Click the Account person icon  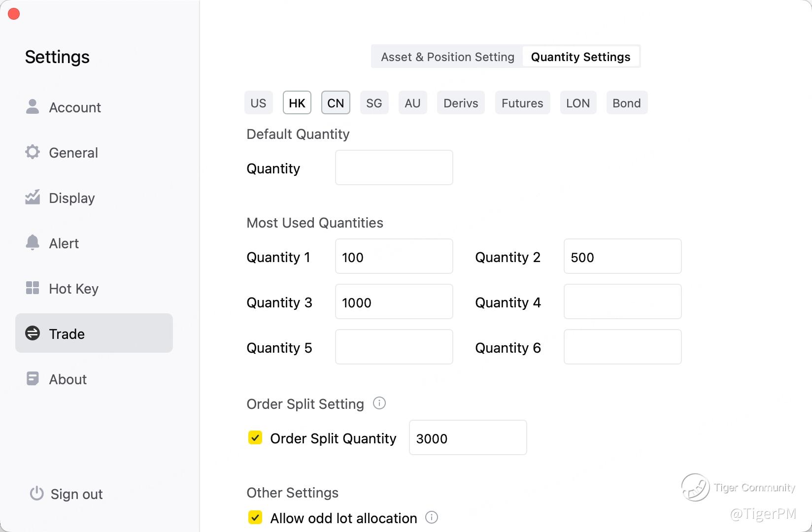(x=33, y=107)
